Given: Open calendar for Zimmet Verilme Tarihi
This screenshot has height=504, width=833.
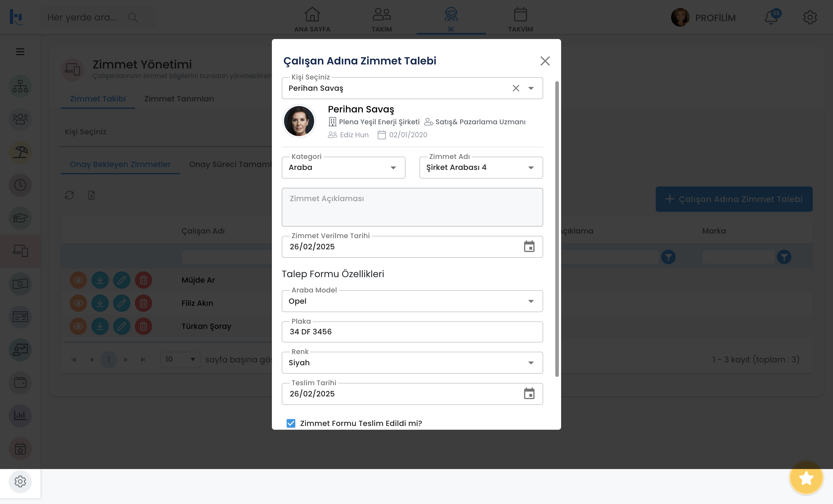Looking at the screenshot, I should (x=529, y=247).
